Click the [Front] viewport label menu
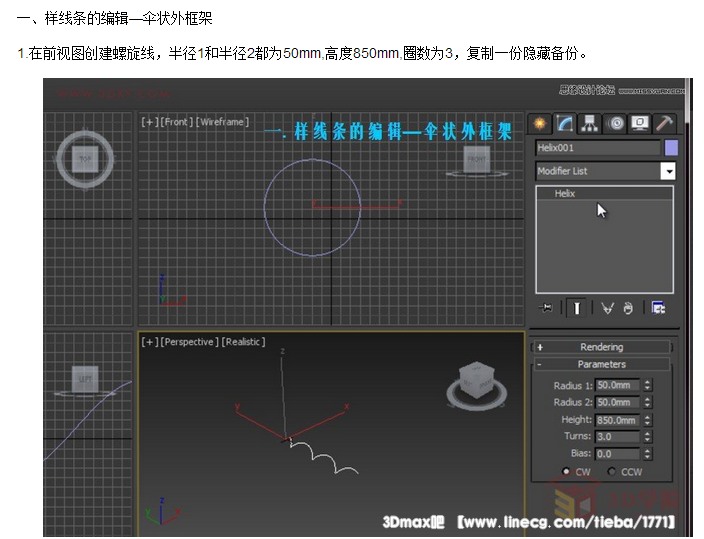Image resolution: width=704 pixels, height=539 pixels. [177, 122]
